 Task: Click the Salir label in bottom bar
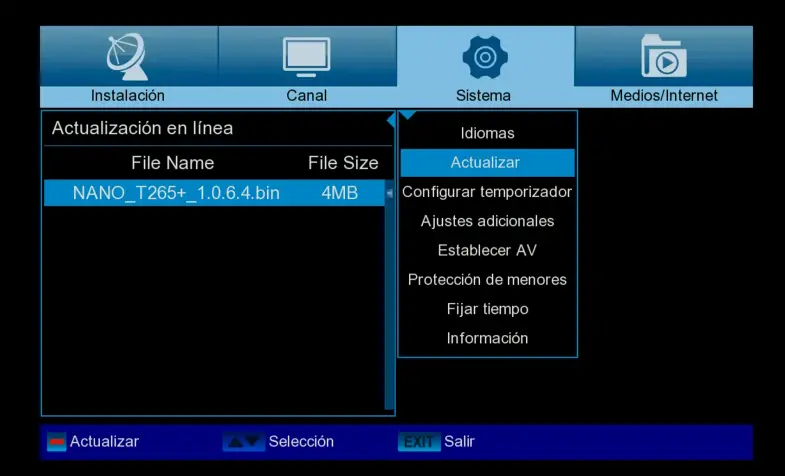pyautogui.click(x=459, y=442)
